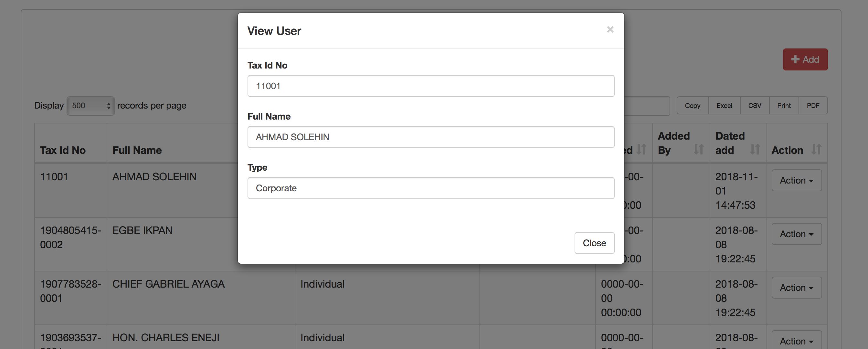
Task: Click sort arrows on Action column
Action: (816, 149)
